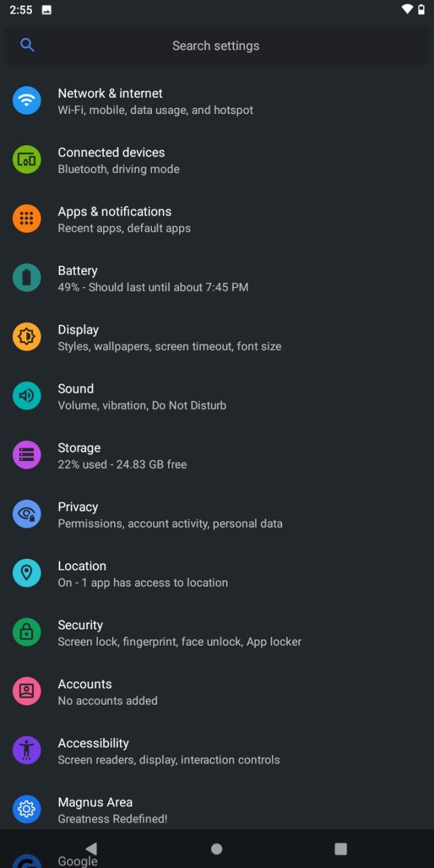Screen dimensions: 434x868
Task: Tap the Network & internet Wi-Fi icon
Action: [26, 101]
